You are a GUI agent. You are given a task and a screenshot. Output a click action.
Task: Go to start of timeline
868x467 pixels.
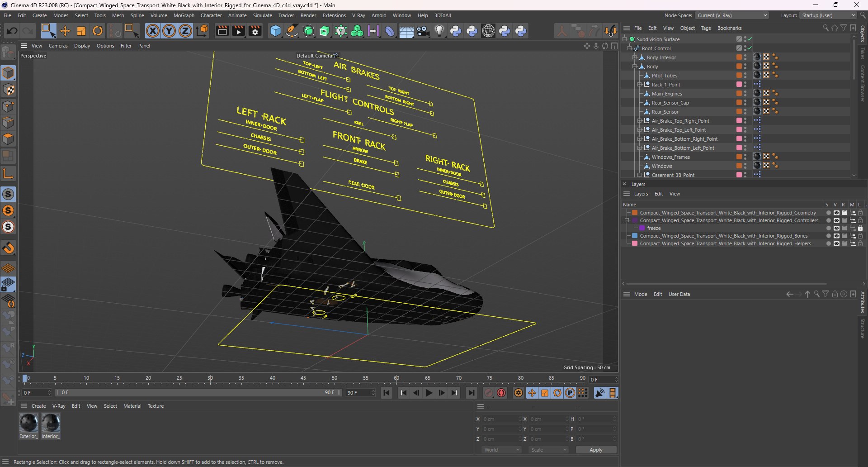point(387,393)
